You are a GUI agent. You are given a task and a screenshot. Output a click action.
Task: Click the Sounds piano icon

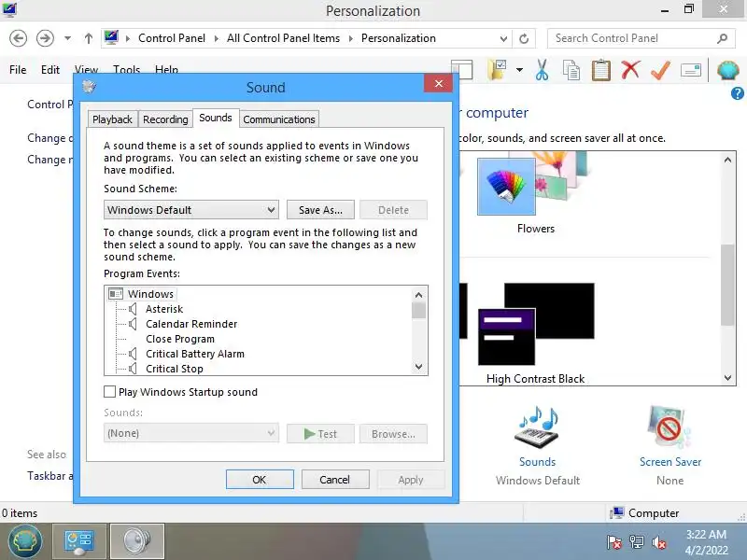(x=538, y=427)
